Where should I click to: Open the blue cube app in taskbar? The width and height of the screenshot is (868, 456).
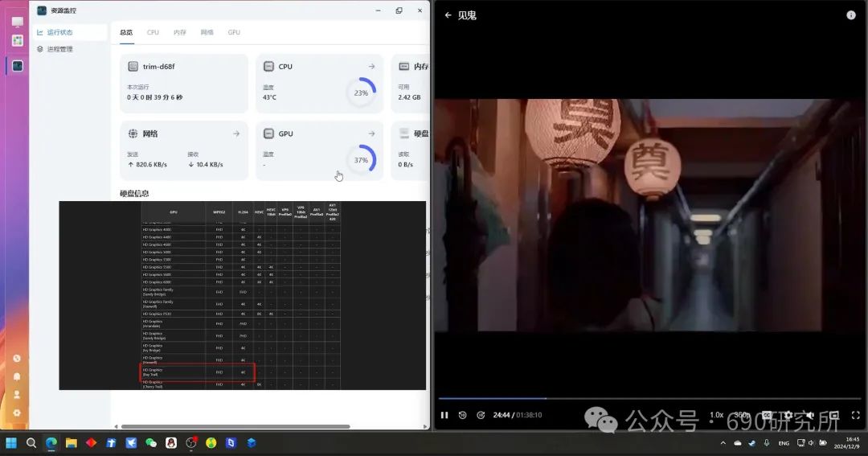(x=252, y=442)
